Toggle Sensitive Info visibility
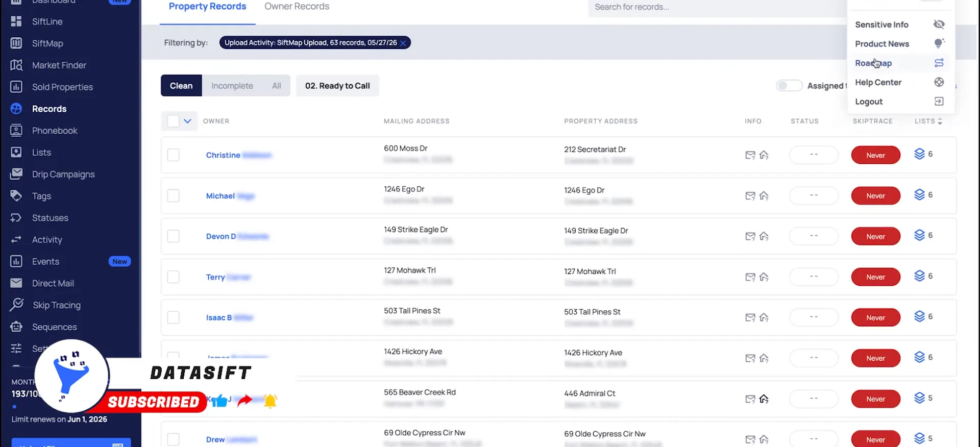 point(939,24)
